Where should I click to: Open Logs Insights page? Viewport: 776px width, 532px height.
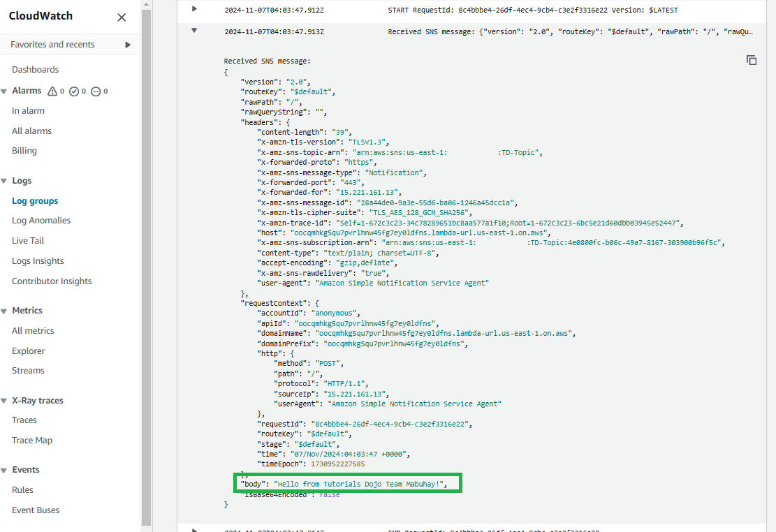[38, 261]
